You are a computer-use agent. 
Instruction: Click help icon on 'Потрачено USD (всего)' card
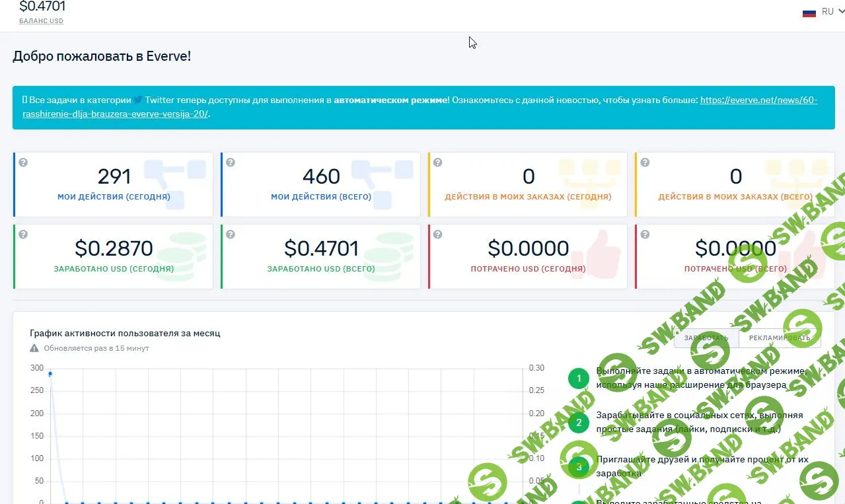645,234
